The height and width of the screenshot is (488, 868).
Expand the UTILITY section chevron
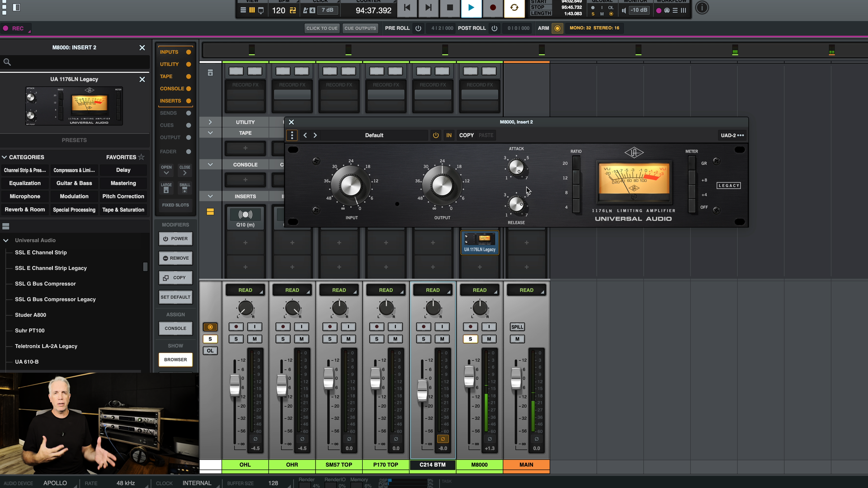(210, 122)
